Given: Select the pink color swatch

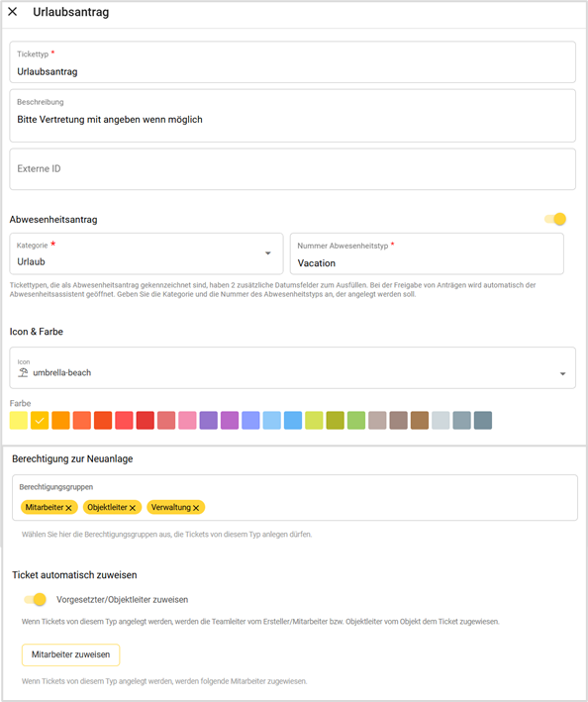Looking at the screenshot, I should click(187, 421).
